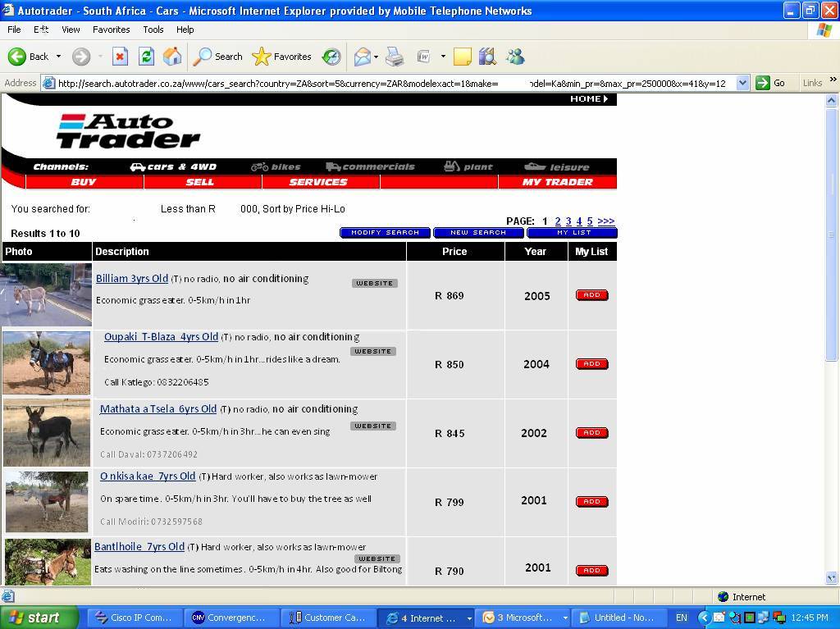Expand the Links toolbar chevron
Screen dimensions: 840x629
pos(833,80)
